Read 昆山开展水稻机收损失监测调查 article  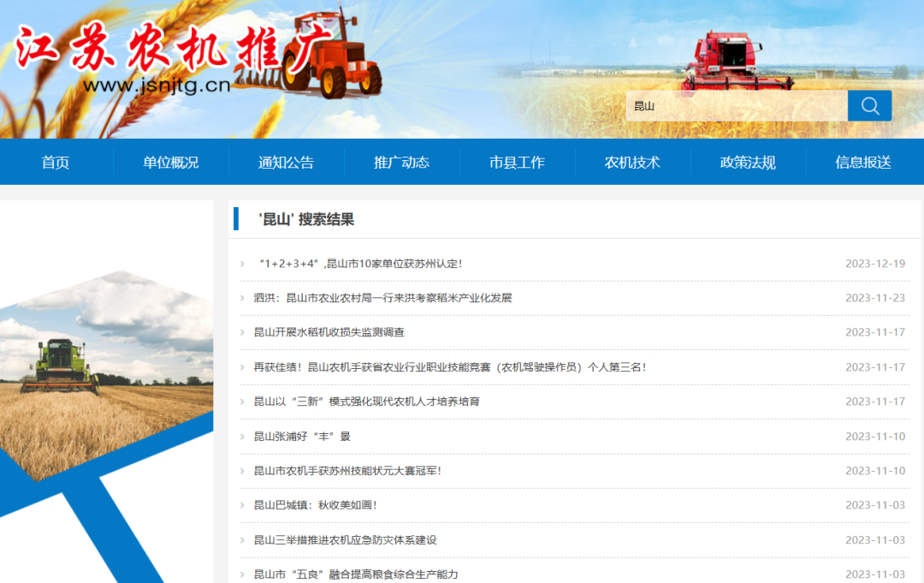(329, 332)
